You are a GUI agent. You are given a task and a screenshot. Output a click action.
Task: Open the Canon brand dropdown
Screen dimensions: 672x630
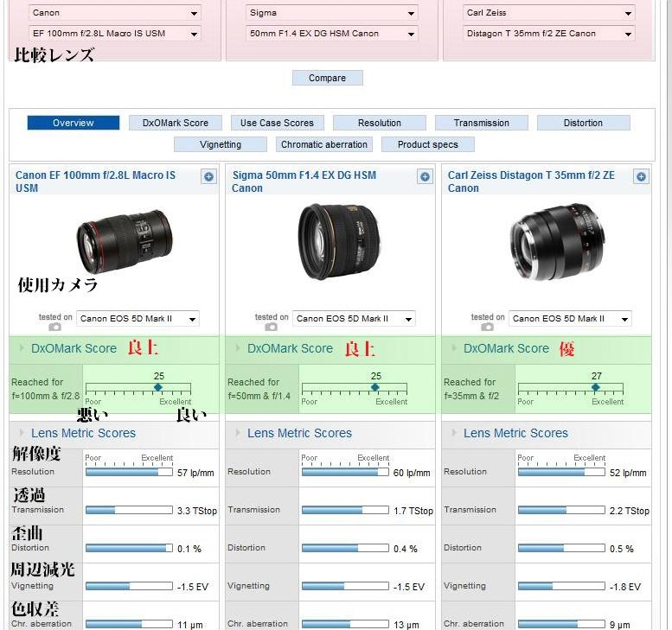pyautogui.click(x=114, y=13)
